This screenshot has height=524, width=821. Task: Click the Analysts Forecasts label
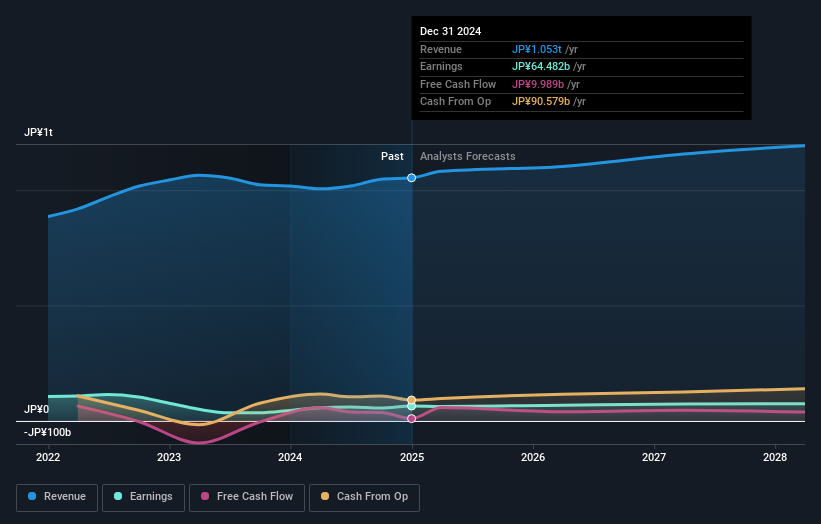468,157
